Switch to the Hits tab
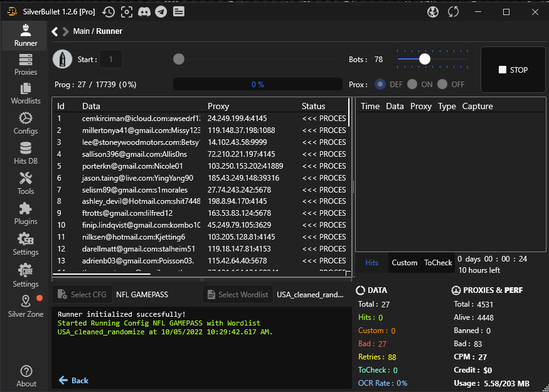The width and height of the screenshot is (549, 392). coord(371,263)
